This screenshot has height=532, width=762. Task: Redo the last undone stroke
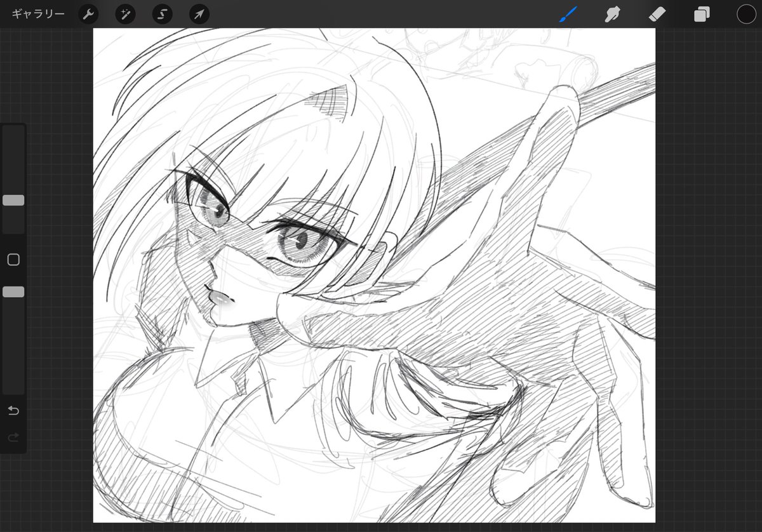[13, 437]
